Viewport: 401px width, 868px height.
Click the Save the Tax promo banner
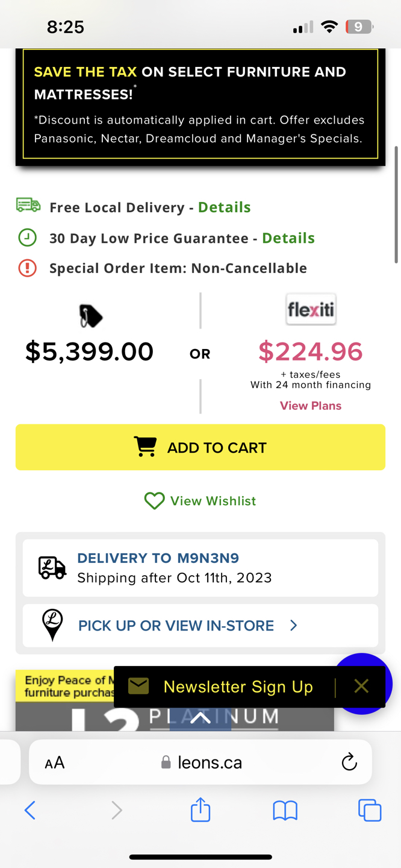(200, 104)
